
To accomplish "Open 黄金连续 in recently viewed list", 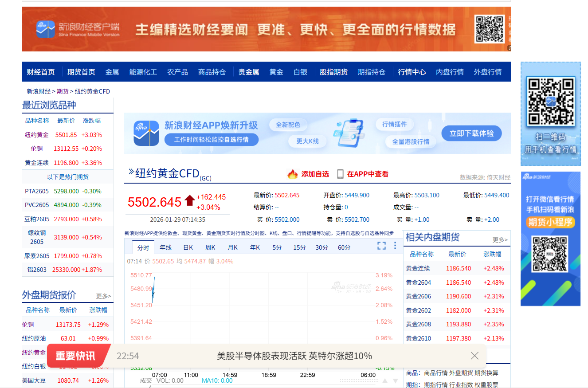I will pos(37,163).
